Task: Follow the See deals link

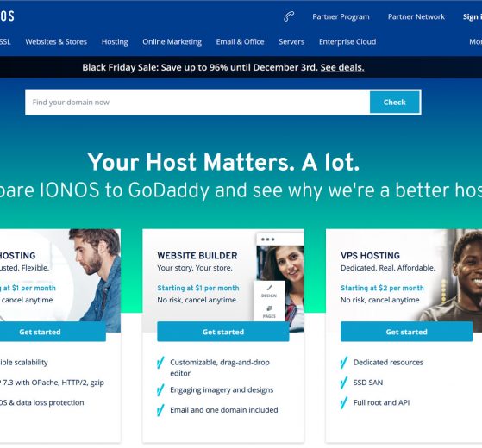Action: (x=342, y=67)
